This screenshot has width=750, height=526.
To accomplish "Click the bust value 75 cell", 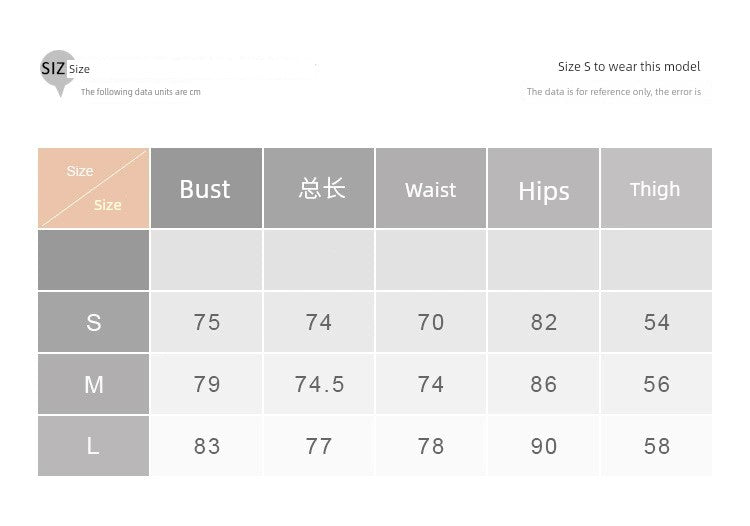I will click(x=207, y=322).
